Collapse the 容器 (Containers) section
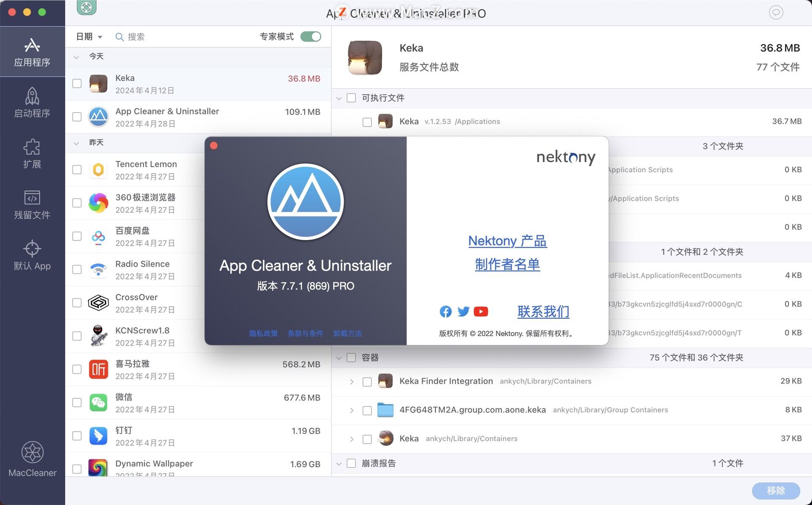This screenshot has height=505, width=812. [x=339, y=358]
